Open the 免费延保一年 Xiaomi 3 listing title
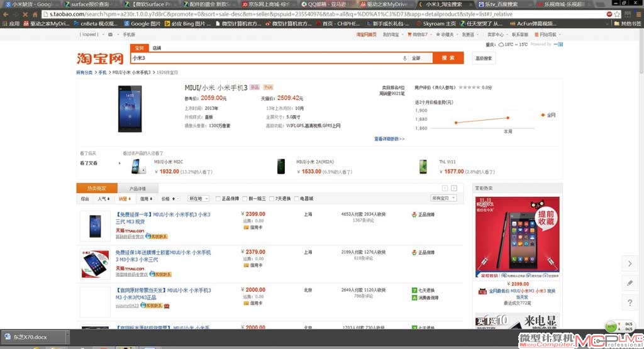 coord(163,218)
